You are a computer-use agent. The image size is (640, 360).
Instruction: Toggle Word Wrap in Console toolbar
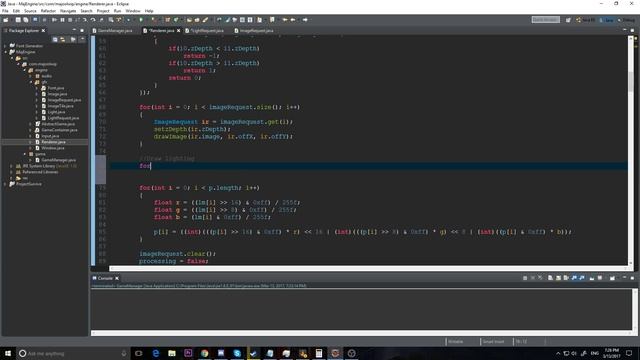pyautogui.click(x=566, y=278)
